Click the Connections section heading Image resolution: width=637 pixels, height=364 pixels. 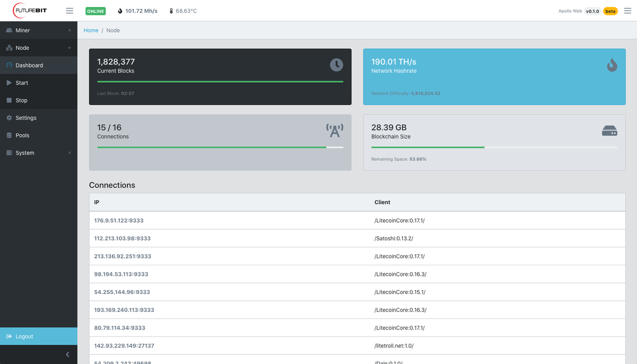[112, 185]
